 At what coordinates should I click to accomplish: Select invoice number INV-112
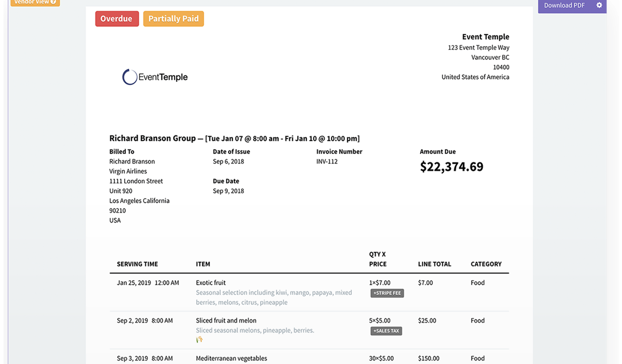pyautogui.click(x=327, y=161)
